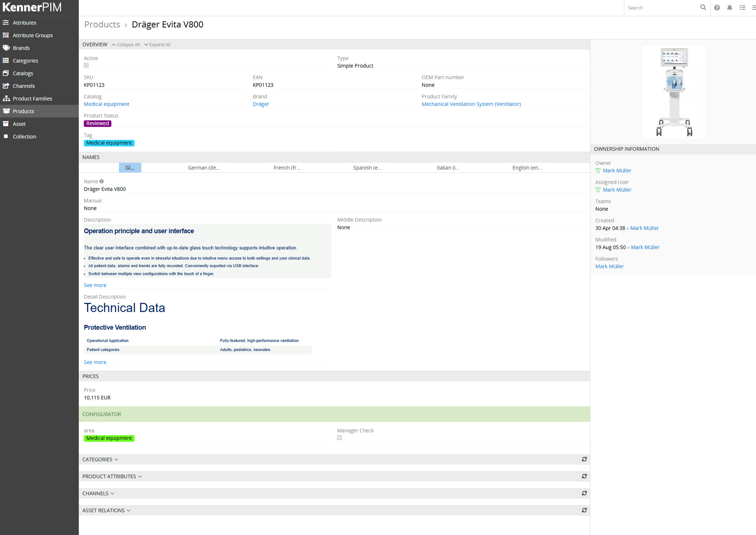Toggle the Manager Check checkbox
This screenshot has height=535, width=756.
point(340,438)
